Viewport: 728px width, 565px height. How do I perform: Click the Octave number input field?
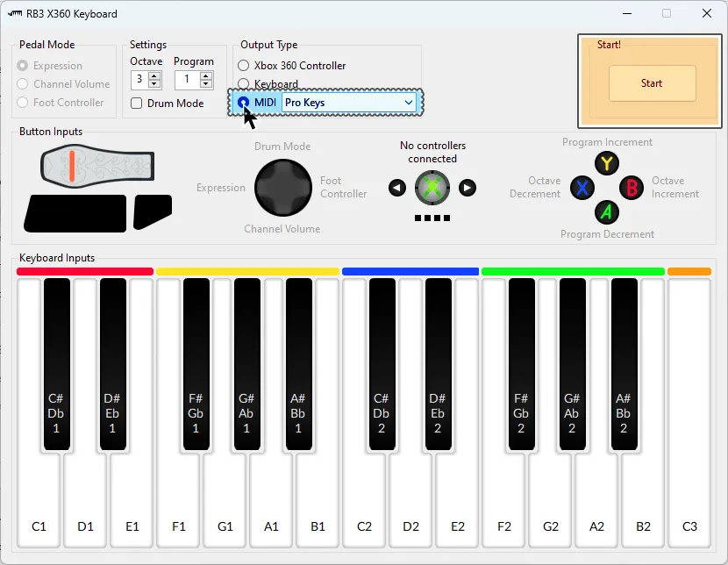139,81
